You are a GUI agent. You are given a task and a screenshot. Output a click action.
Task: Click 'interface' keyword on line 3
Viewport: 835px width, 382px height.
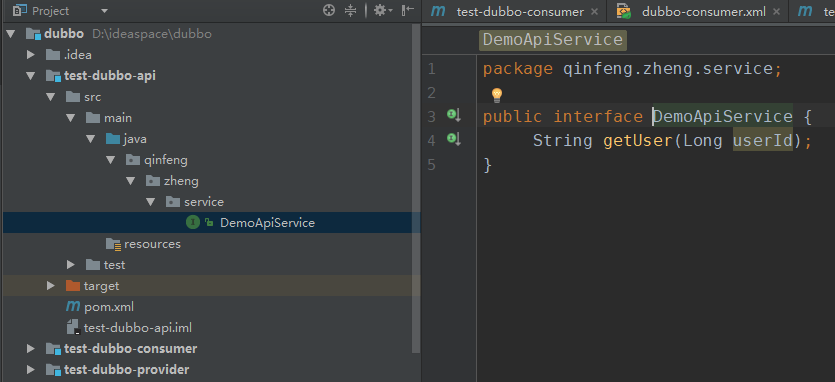coord(597,117)
